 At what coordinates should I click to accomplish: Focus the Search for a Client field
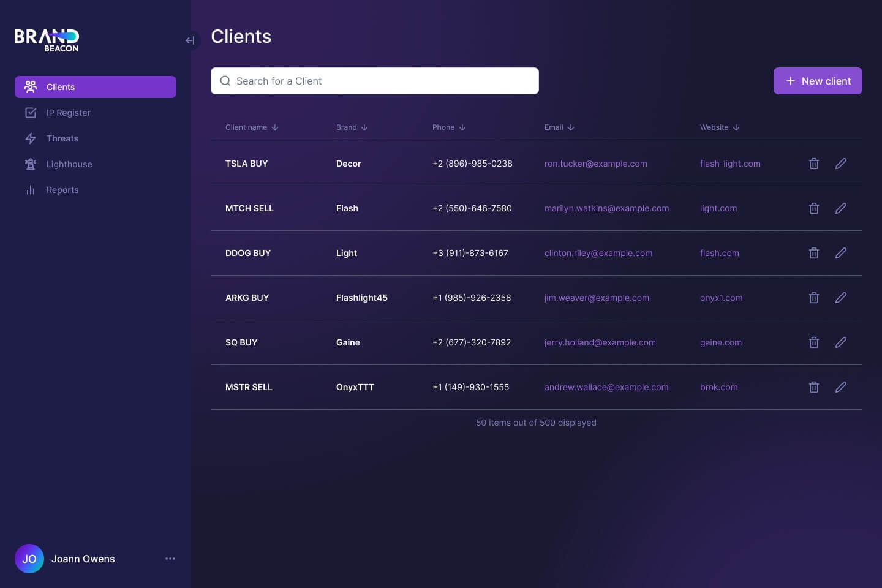pos(375,81)
